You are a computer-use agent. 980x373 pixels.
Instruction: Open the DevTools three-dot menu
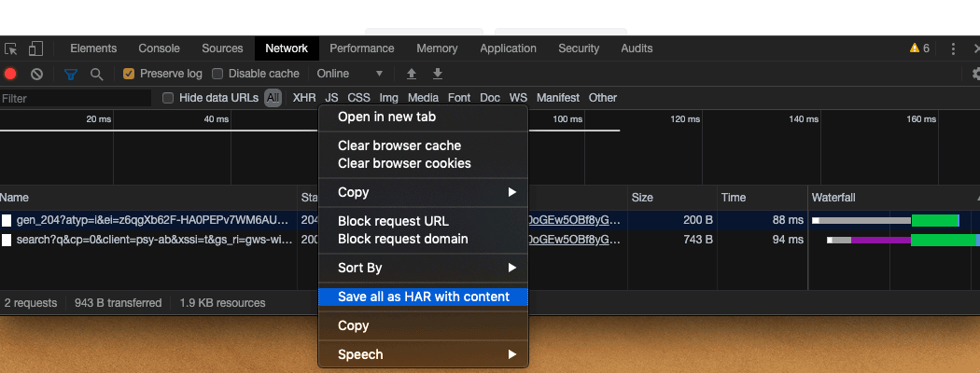pos(953,48)
